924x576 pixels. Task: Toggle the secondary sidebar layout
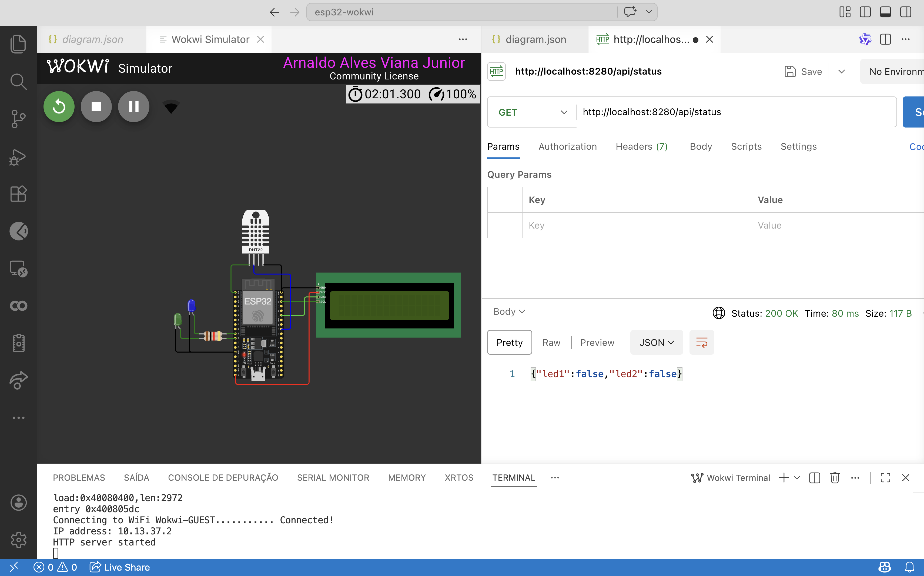pyautogui.click(x=905, y=12)
